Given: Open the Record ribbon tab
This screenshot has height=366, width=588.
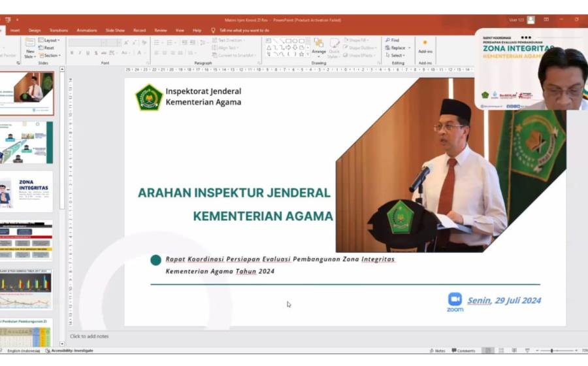Looking at the screenshot, I should point(140,30).
